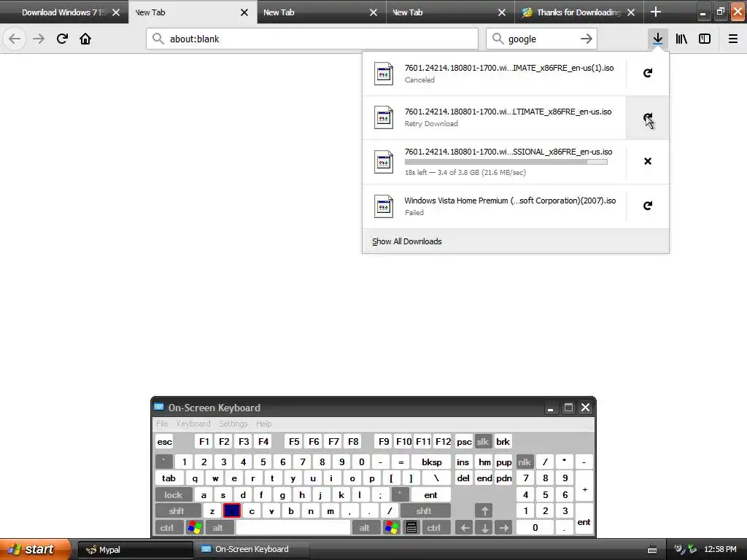Open the hamburger application menu
This screenshot has width=747, height=560.
pos(732,39)
